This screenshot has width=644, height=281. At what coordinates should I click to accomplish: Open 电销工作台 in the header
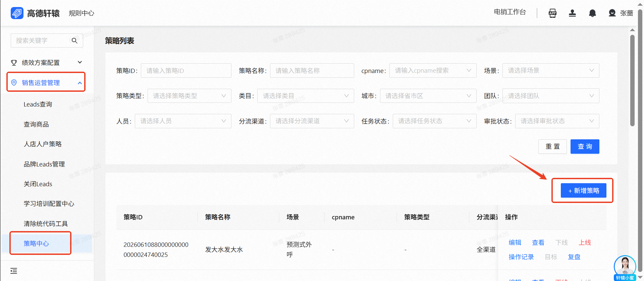coord(510,12)
